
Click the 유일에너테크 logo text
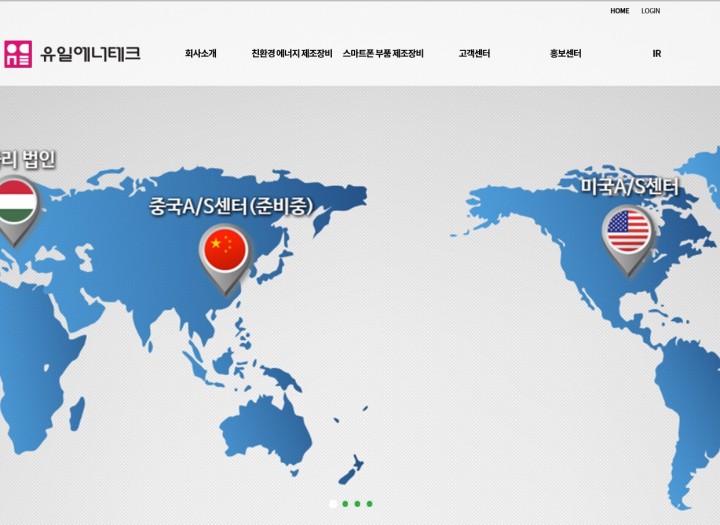click(90, 54)
